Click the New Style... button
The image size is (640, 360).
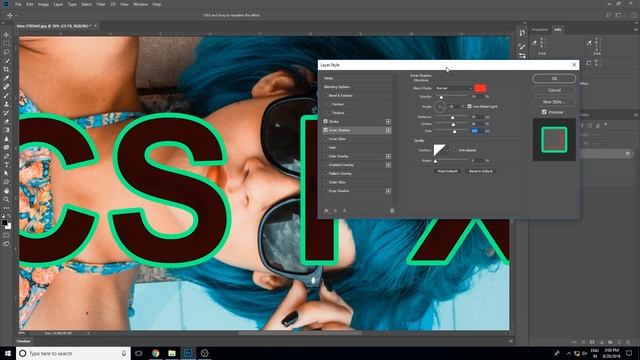point(554,102)
